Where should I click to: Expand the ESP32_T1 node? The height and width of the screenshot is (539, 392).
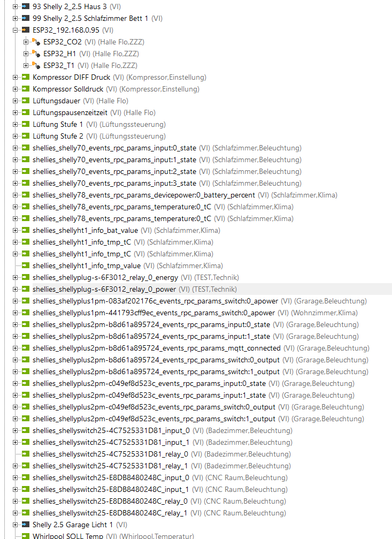tap(26, 65)
